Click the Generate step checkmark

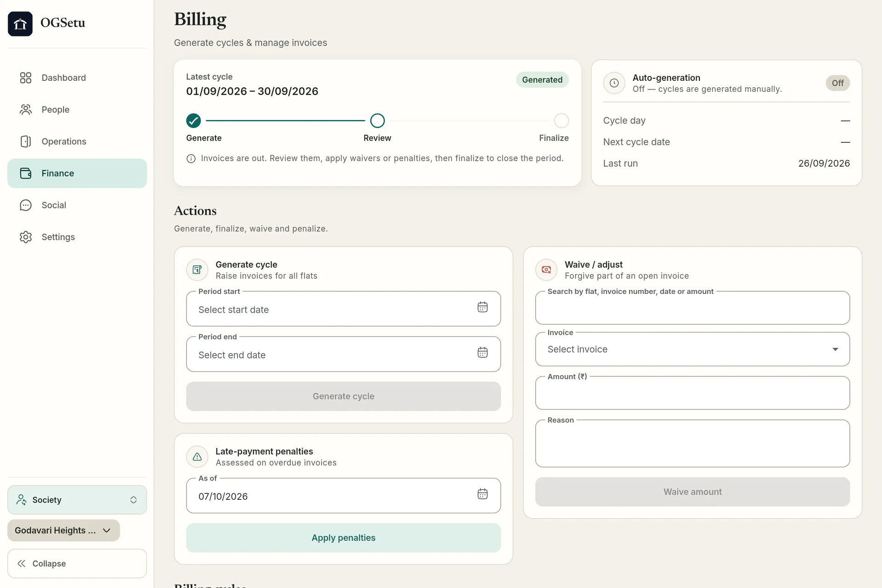pyautogui.click(x=193, y=121)
